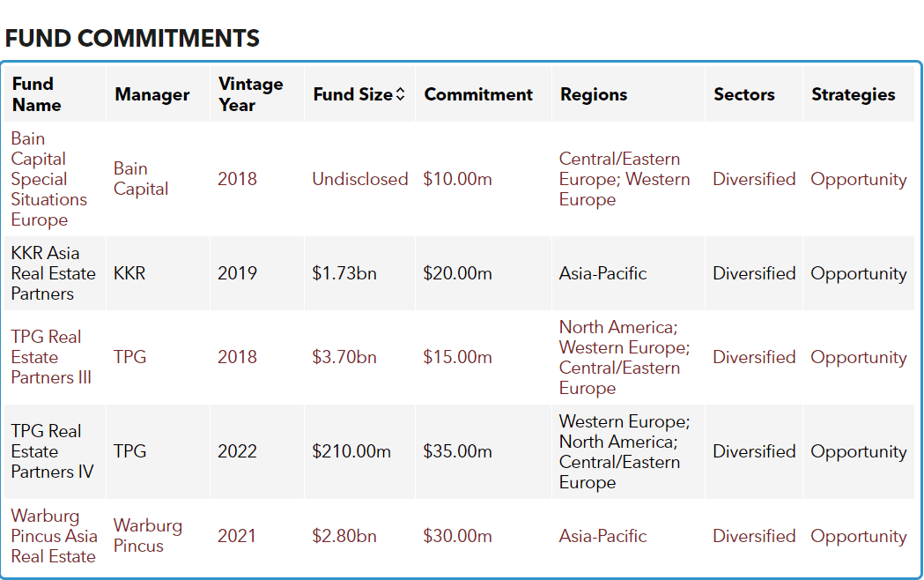Click Asia-Pacific region in Warburg Pincus row
This screenshot has width=924, height=580.
click(602, 536)
